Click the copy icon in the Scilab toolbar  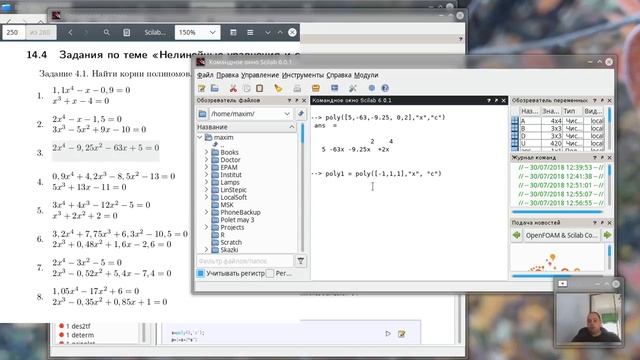(x=247, y=88)
